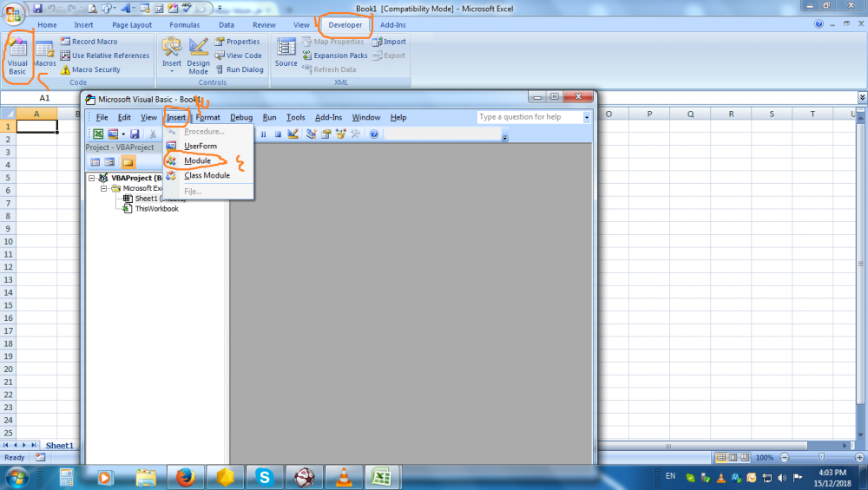This screenshot has height=490, width=868.
Task: Click Record Macro in Code group
Action: pyautogui.click(x=89, y=42)
